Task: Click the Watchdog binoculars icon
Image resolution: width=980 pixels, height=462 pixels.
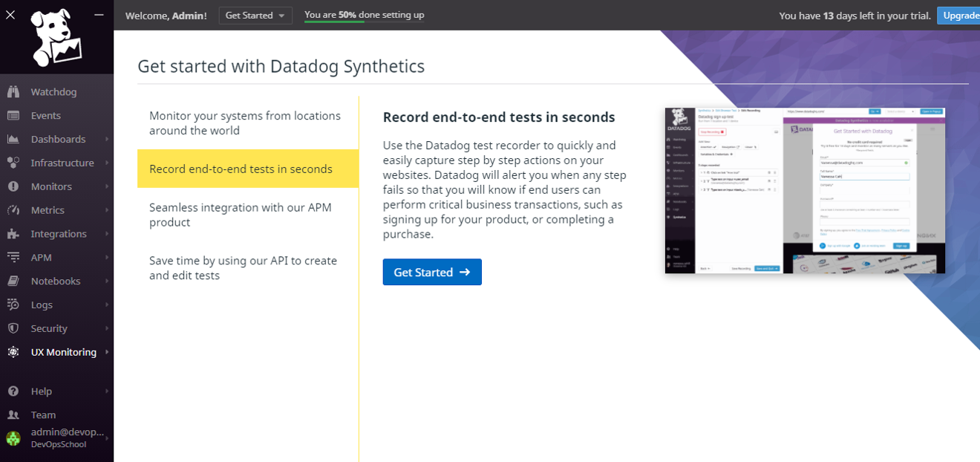Action: click(13, 92)
